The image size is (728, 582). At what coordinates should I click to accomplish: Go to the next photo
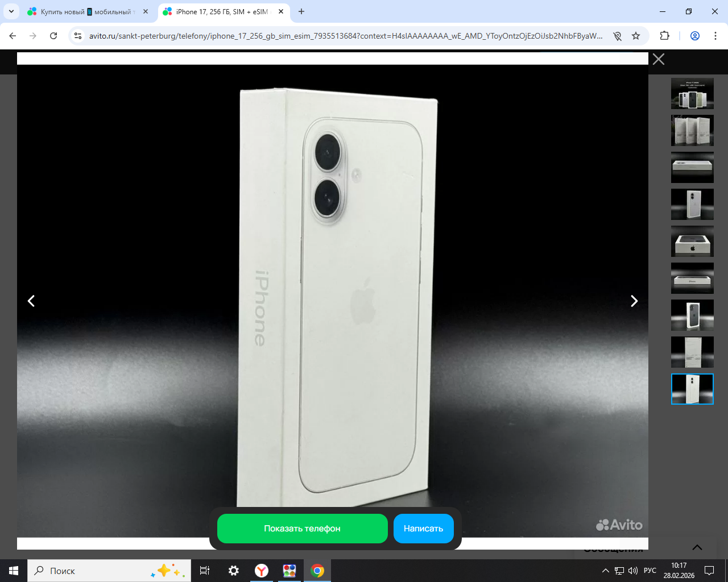634,301
